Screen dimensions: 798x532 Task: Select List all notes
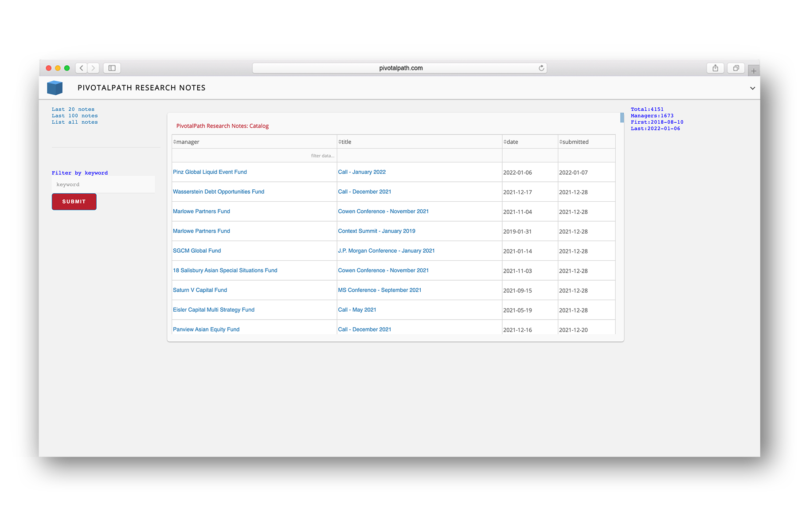click(74, 122)
